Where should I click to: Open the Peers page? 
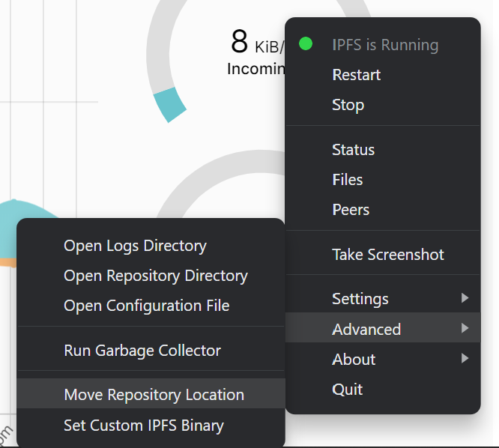(350, 210)
